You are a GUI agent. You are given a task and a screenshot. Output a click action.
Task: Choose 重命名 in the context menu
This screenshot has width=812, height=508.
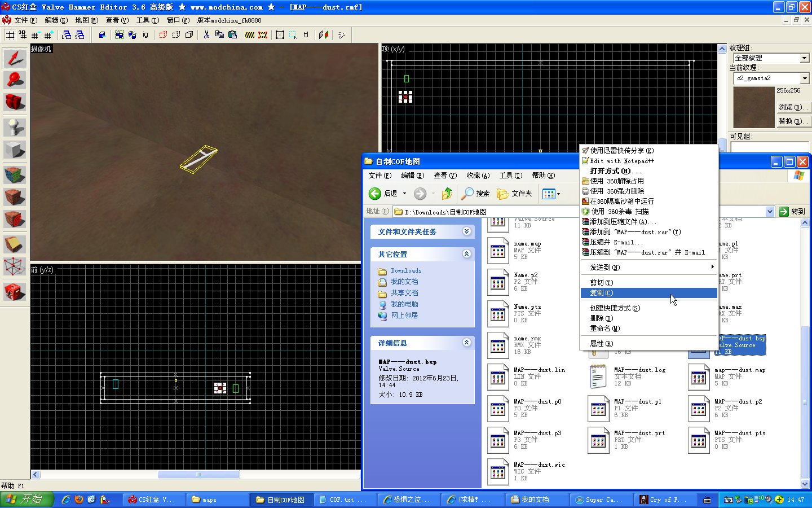(648, 329)
